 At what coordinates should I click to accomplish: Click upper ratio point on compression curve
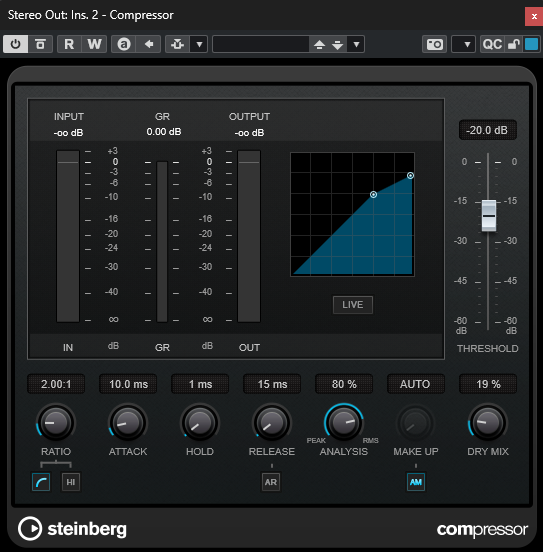410,175
